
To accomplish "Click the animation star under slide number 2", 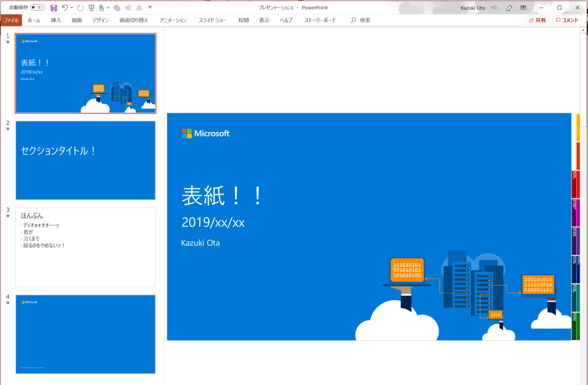I will point(7,129).
